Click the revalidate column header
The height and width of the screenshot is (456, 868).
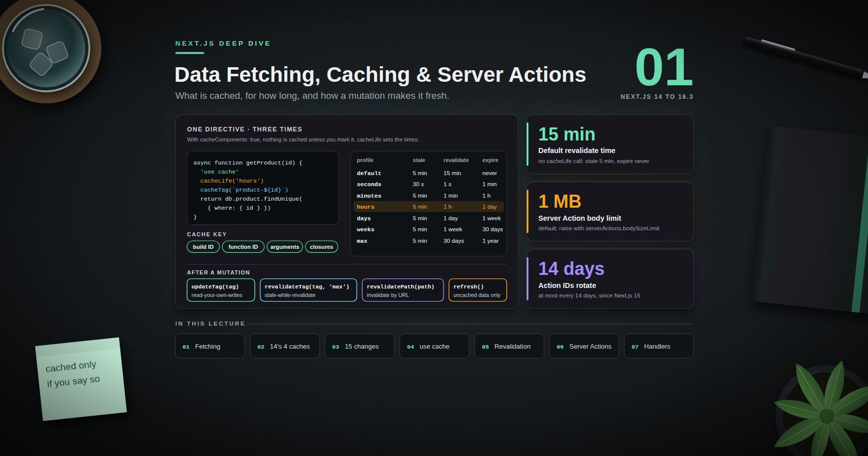(456, 160)
